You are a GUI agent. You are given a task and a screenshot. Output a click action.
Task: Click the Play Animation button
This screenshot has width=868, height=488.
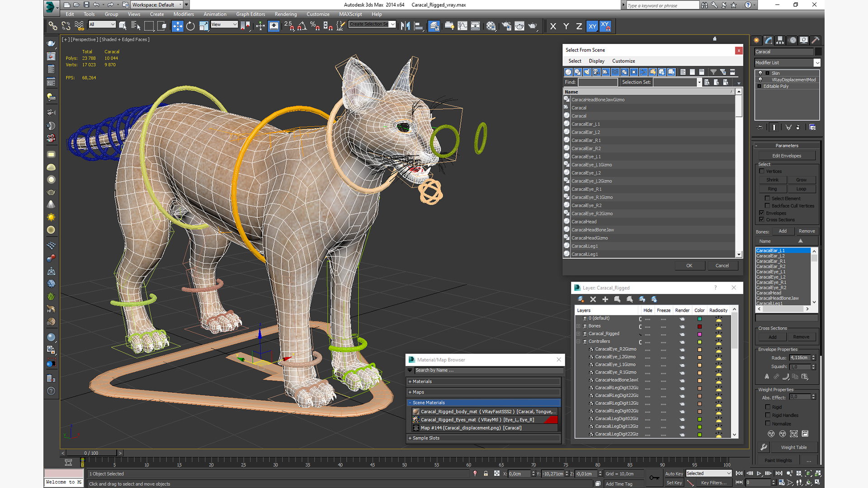[759, 473]
